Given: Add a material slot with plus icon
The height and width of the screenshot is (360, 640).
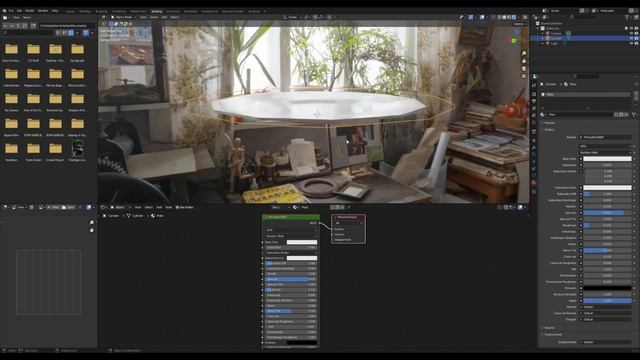Looking at the screenshot, I should (636, 94).
